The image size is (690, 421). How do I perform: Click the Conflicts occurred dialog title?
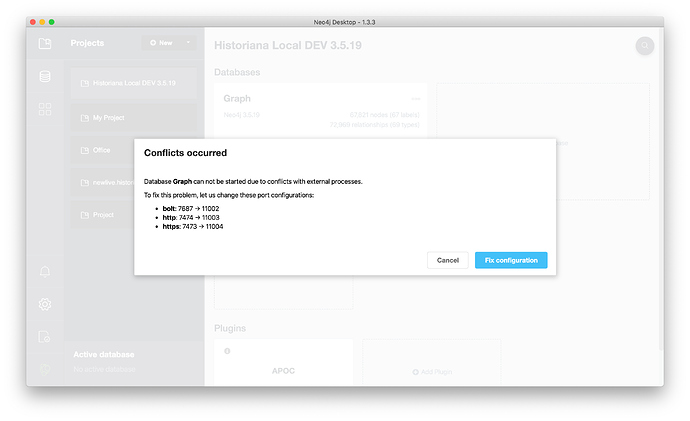pyautogui.click(x=185, y=153)
